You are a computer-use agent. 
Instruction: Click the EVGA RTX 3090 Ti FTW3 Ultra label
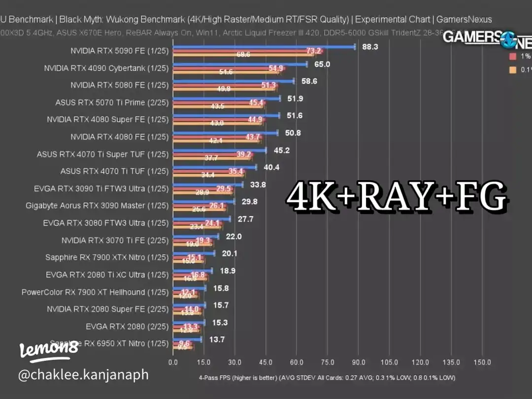(101, 188)
